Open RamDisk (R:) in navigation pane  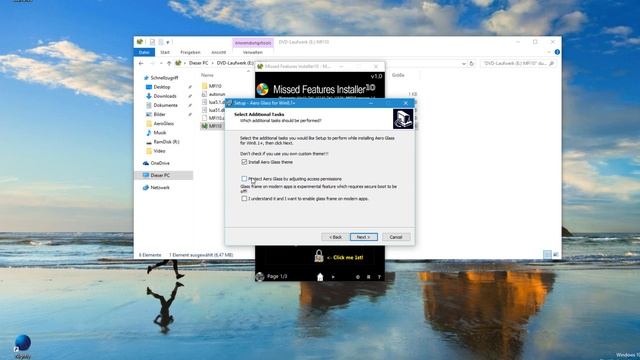pos(166,142)
